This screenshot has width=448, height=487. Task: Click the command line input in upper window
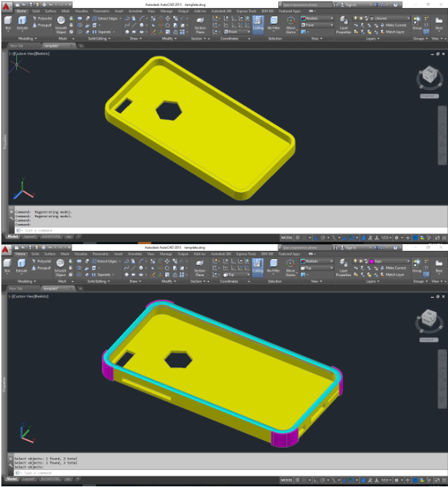point(230,231)
